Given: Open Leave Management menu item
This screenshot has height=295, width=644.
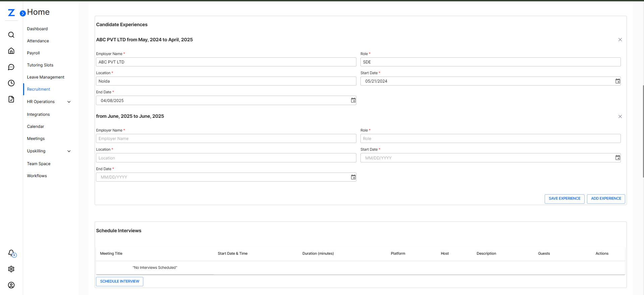Looking at the screenshot, I should click(46, 77).
